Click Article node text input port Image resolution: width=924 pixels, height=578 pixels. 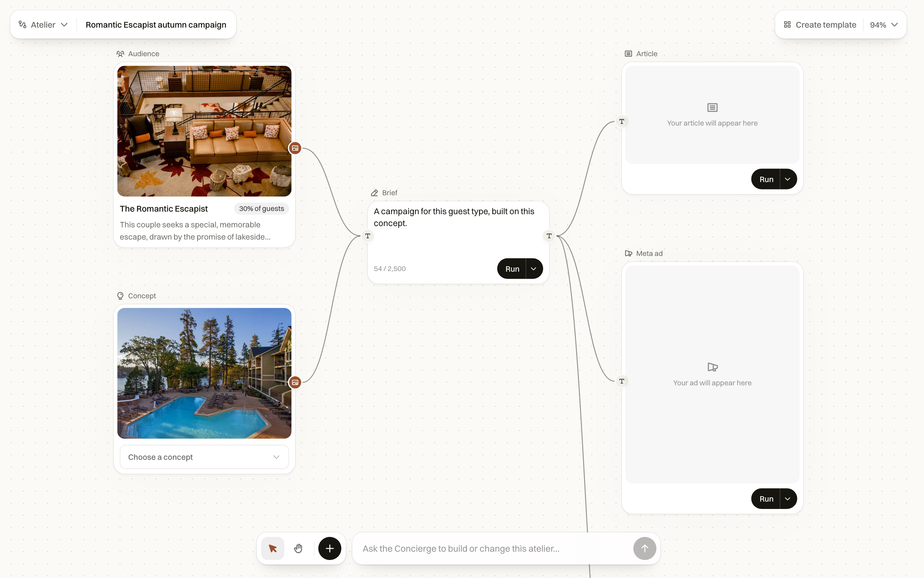point(621,122)
